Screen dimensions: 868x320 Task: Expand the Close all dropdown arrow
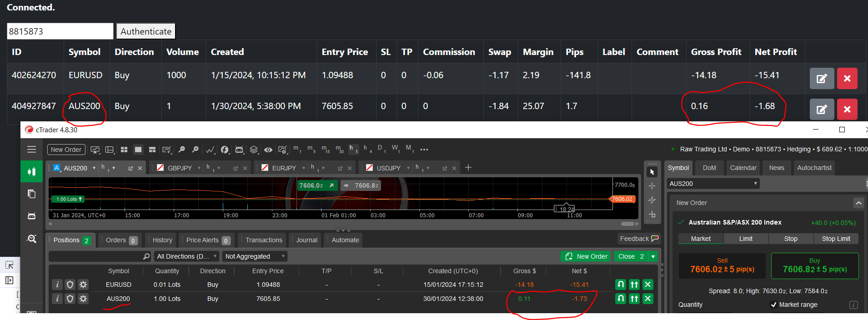coord(653,256)
